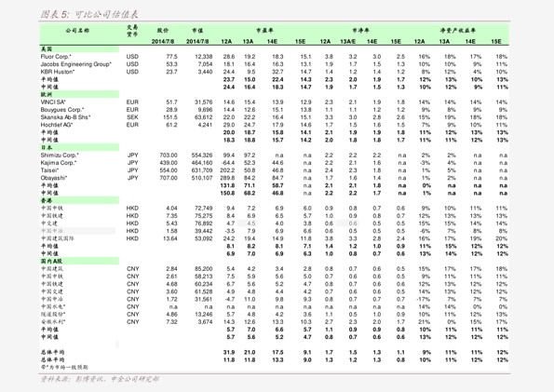The image size is (554, 392).
Task: Click the 公司名称 column header
Action: pyautogui.click(x=77, y=31)
